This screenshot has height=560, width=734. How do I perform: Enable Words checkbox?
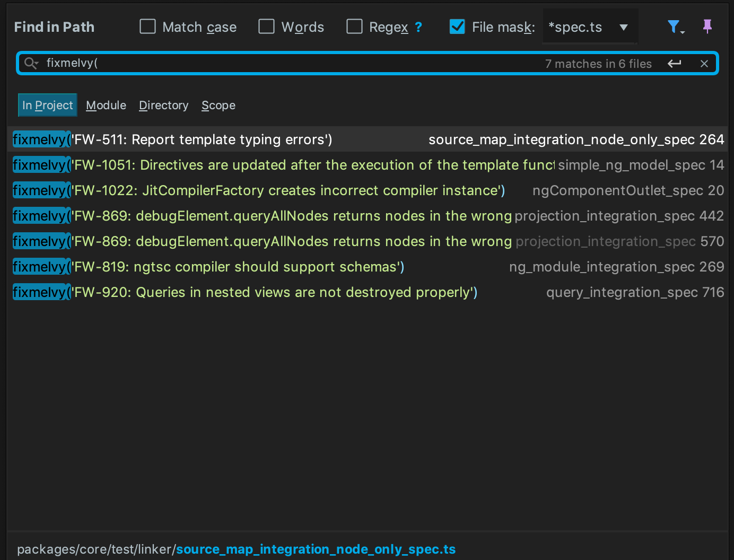coord(266,27)
